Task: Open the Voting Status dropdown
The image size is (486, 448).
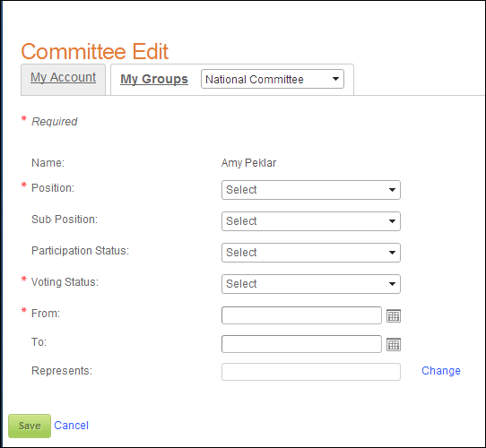Action: [311, 284]
